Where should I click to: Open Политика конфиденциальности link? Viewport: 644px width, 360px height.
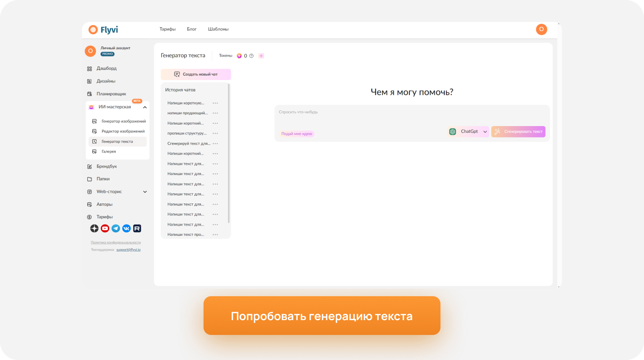116,242
